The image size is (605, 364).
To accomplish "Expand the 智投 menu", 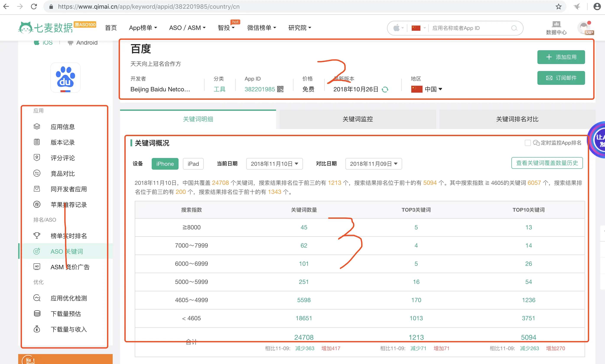I will [x=226, y=28].
